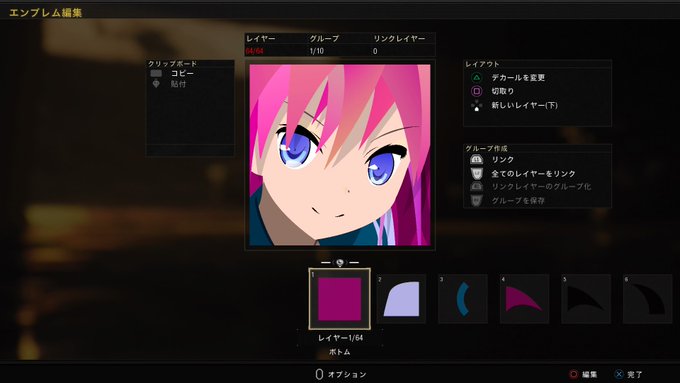This screenshot has width=680, height=383.
Task: Choose 全てのレイヤーをリンク in group menu
Action: click(x=533, y=173)
